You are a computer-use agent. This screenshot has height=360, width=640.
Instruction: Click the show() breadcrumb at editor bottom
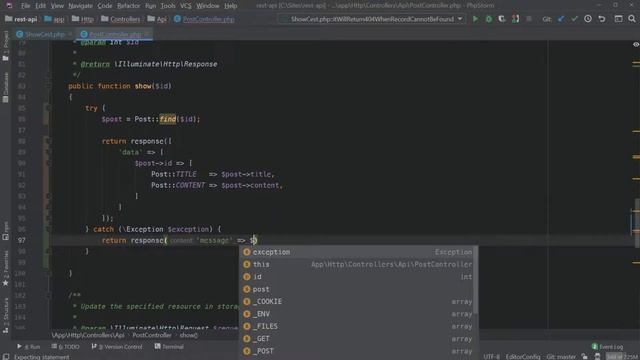tap(189, 335)
